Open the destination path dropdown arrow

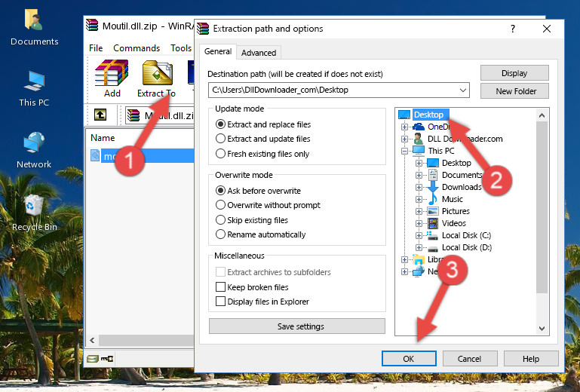[x=463, y=90]
